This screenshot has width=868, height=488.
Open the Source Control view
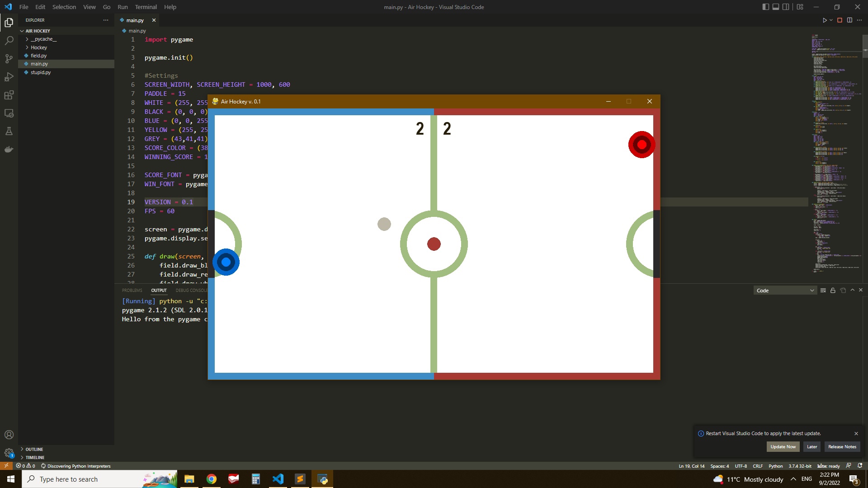coord(9,58)
